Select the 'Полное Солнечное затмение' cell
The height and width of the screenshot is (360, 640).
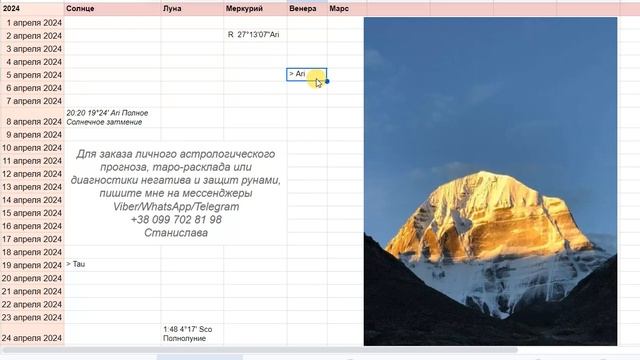pos(112,118)
